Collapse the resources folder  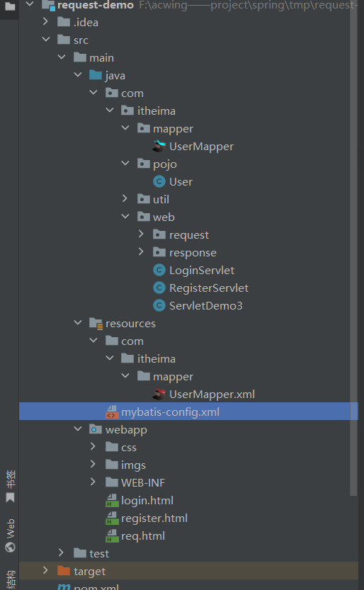coord(78,322)
